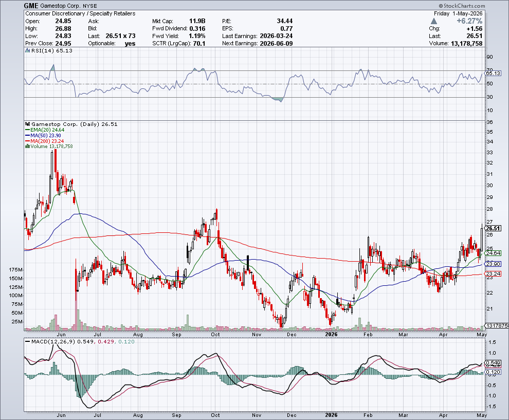Click the Last quote 26.51 x 73
509x420 pixels.
pos(120,36)
